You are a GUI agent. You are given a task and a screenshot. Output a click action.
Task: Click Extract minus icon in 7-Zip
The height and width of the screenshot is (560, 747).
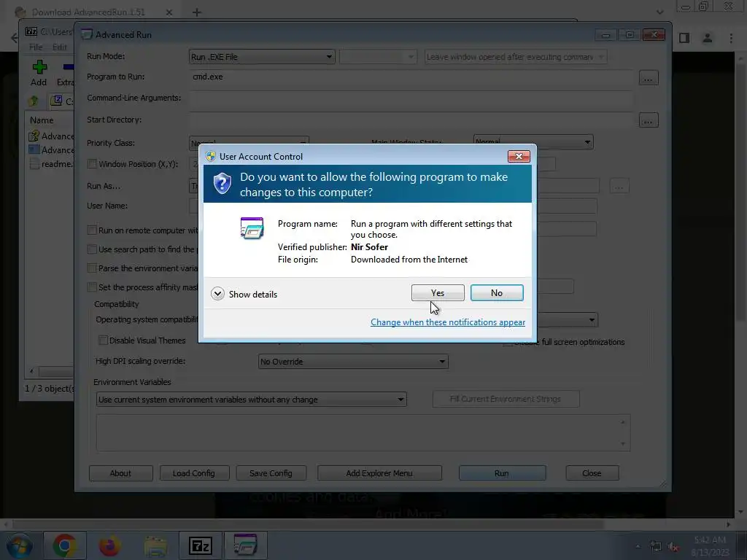68,67
